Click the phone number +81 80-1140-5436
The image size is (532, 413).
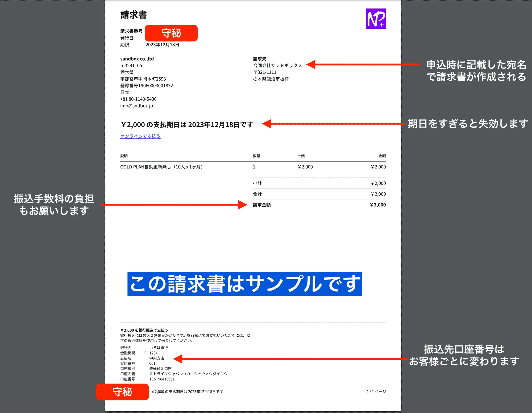138,99
